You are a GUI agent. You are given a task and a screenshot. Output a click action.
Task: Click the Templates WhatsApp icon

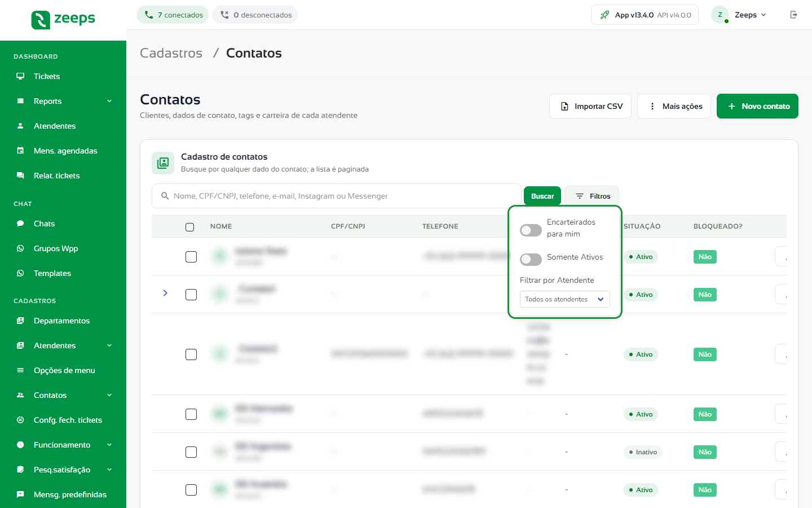coord(20,273)
